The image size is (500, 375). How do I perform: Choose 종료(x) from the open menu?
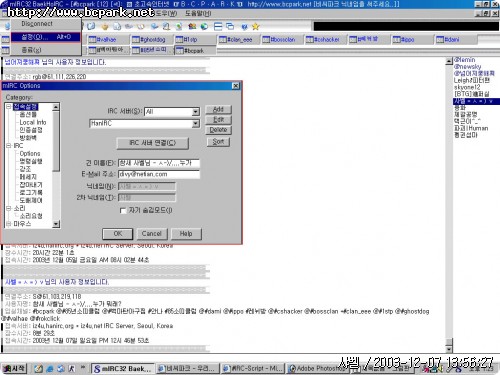pyautogui.click(x=46, y=50)
